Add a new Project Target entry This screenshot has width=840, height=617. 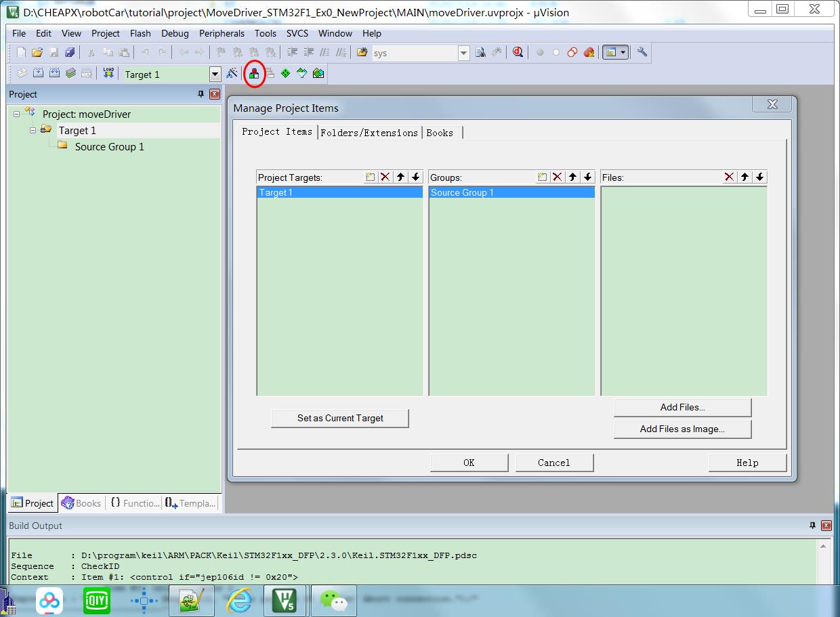[371, 177]
